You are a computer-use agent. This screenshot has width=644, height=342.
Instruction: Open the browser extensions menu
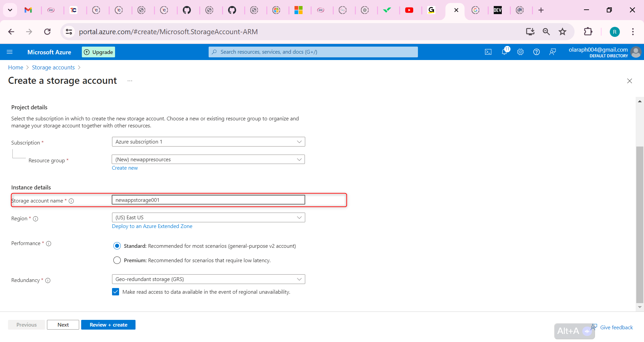pyautogui.click(x=588, y=32)
